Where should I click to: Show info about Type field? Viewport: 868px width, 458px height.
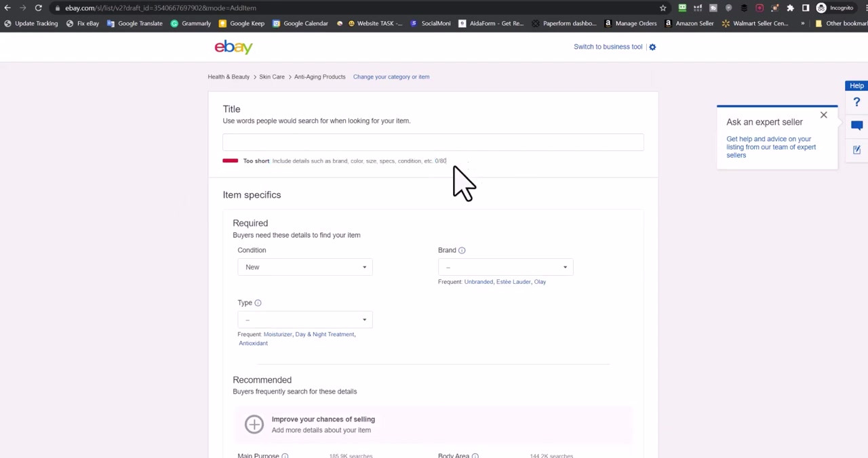258,303
